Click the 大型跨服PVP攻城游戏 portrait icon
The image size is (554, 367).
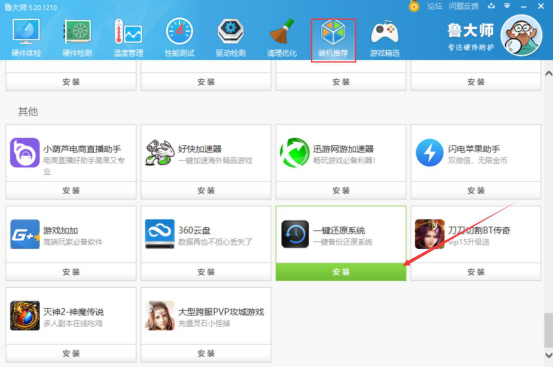[160, 315]
